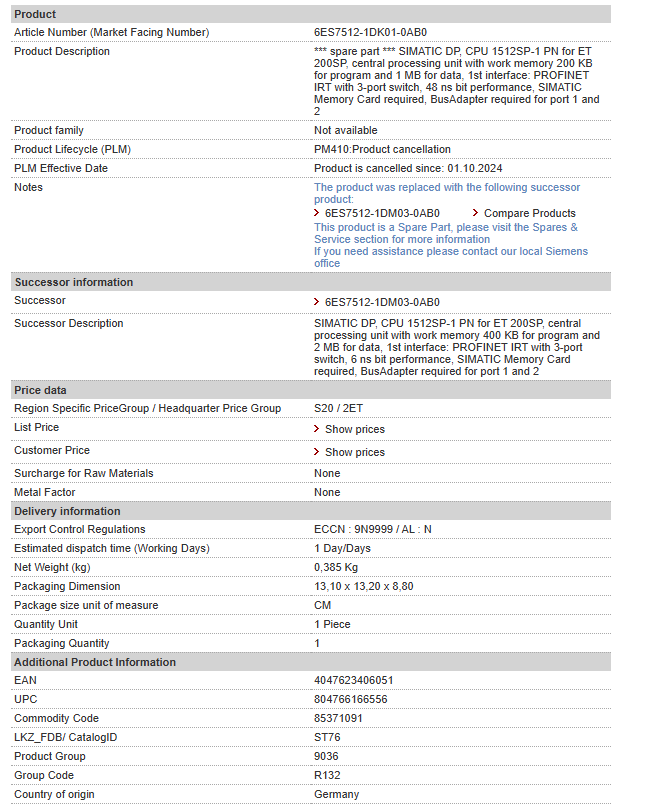Show prices for Customer Price

pyautogui.click(x=354, y=452)
